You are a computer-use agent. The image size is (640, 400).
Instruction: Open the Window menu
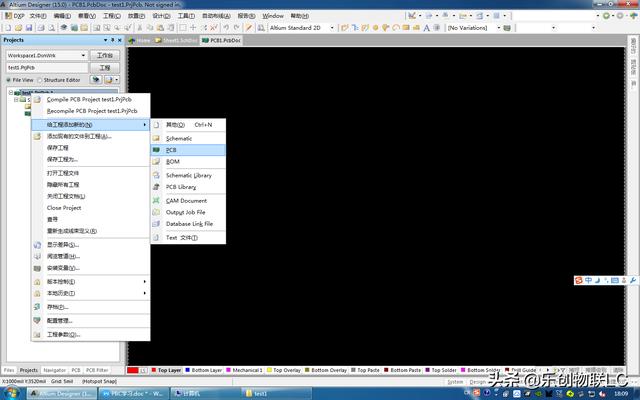(x=273, y=16)
